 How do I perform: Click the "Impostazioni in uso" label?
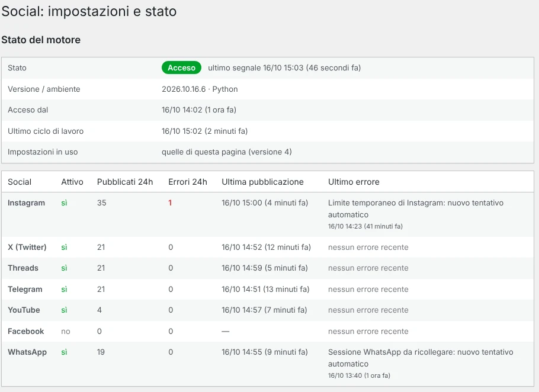(43, 152)
